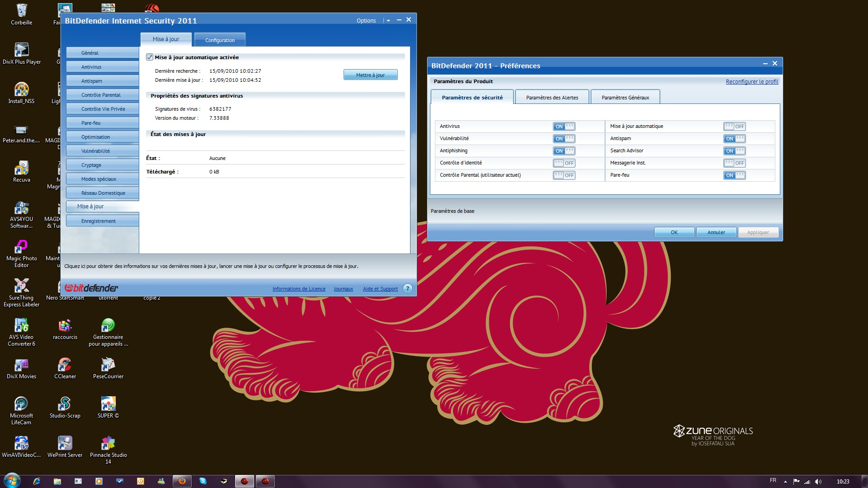Open the Reconfigurer le profil link
Viewport: 868px width, 488px height.
coord(752,82)
